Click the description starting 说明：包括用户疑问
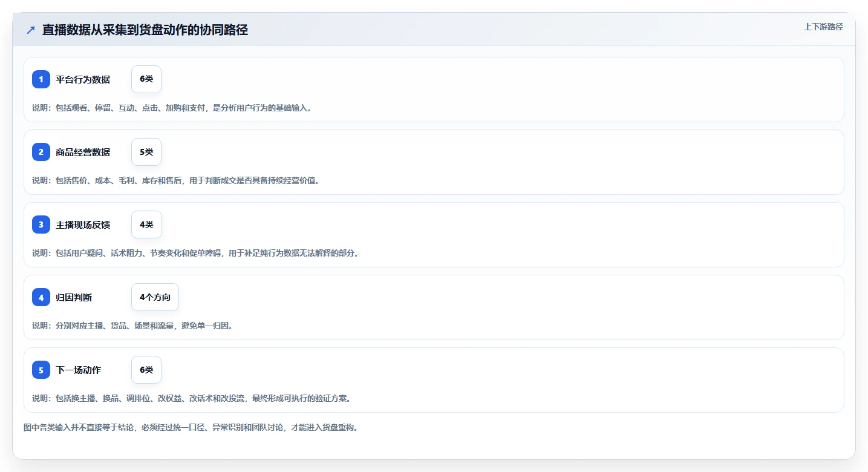Viewport: 868px width, 472px height. 195,253
